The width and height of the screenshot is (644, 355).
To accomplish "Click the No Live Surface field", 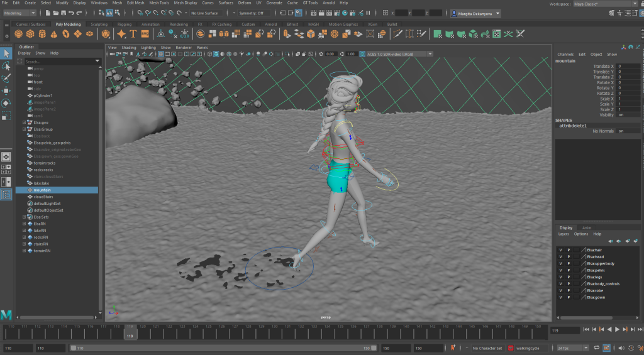I will [x=206, y=13].
